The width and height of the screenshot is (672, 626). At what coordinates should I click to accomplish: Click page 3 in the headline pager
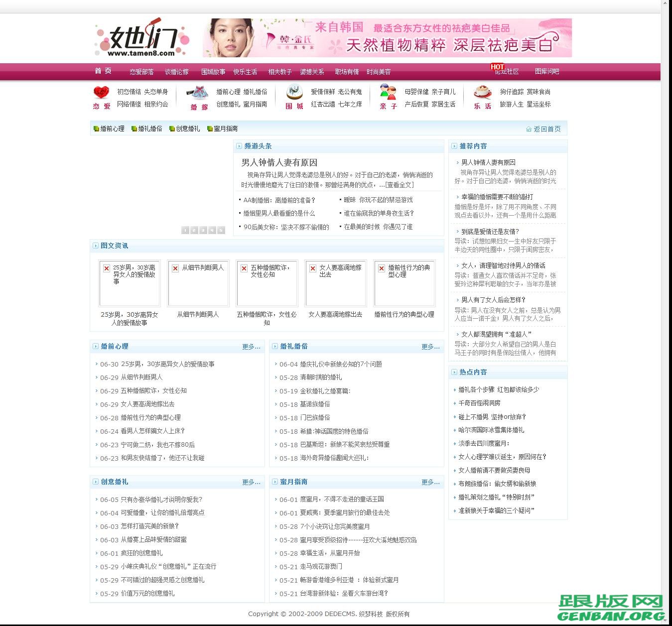203,230
